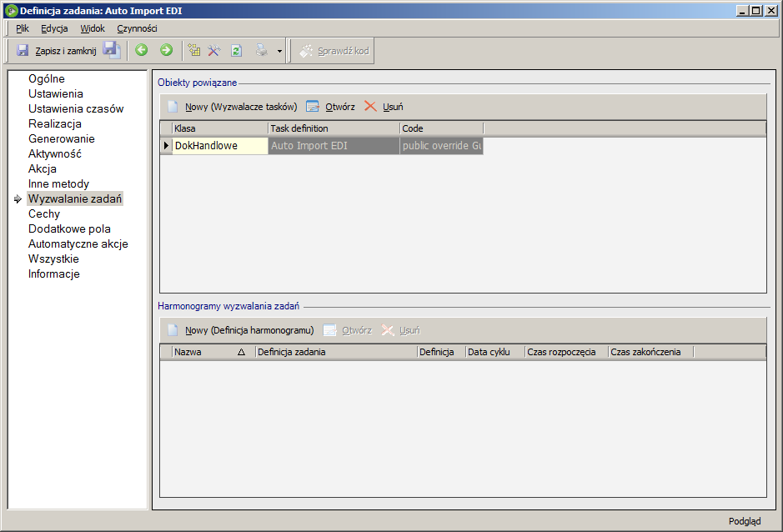Sort by Code column header

(441, 128)
